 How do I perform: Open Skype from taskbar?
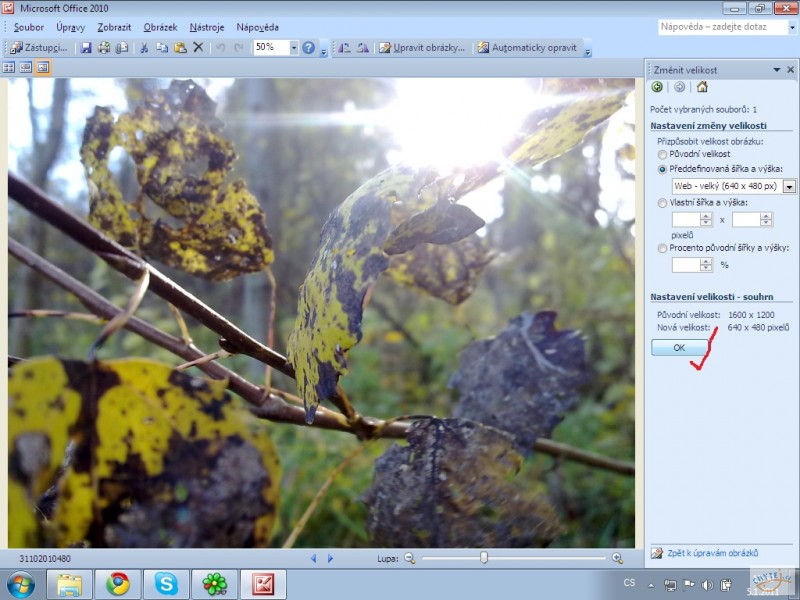(x=166, y=584)
